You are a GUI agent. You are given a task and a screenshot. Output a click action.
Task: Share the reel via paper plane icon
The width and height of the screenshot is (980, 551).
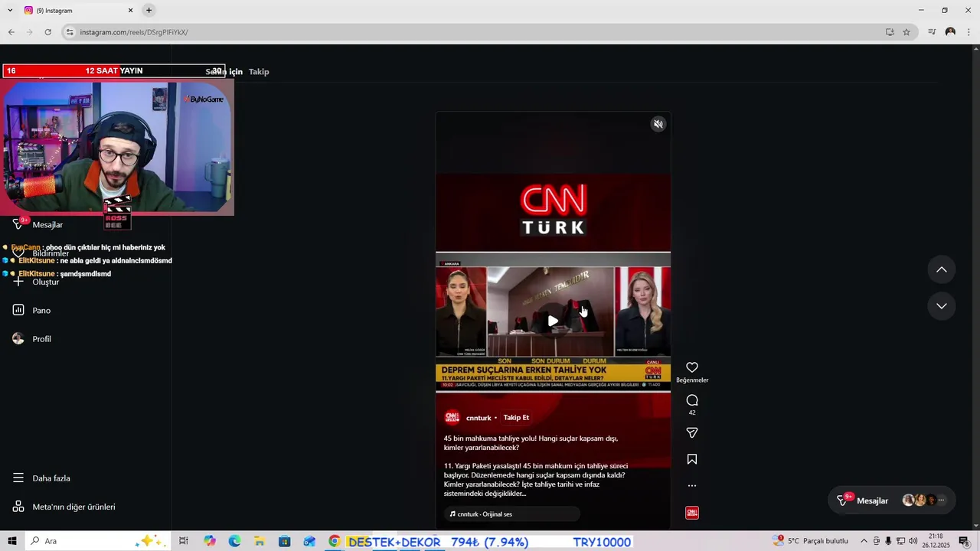[x=692, y=433]
